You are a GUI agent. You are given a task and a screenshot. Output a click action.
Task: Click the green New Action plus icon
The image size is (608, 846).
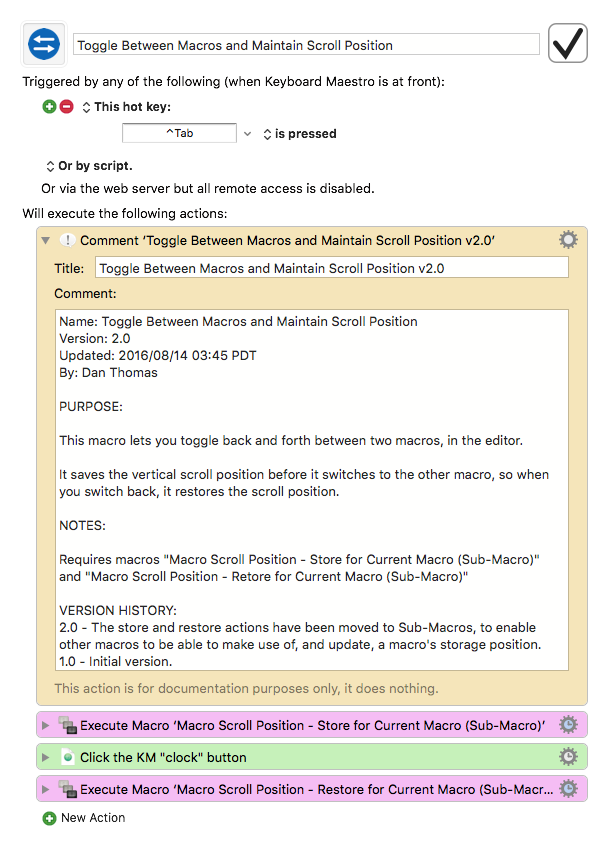pyautogui.click(x=49, y=818)
